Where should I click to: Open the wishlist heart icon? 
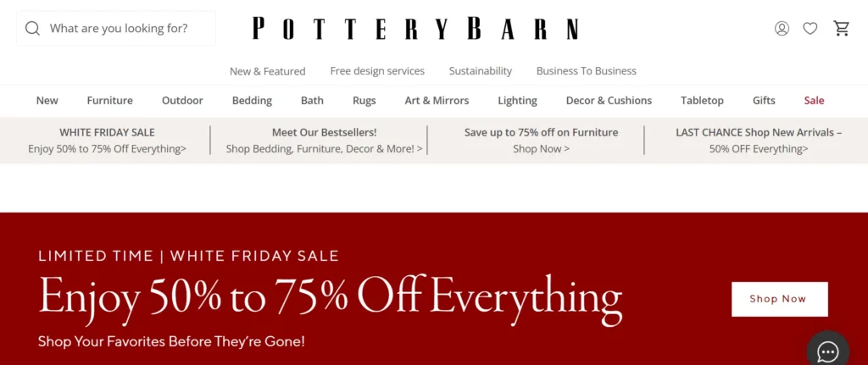pyautogui.click(x=810, y=28)
